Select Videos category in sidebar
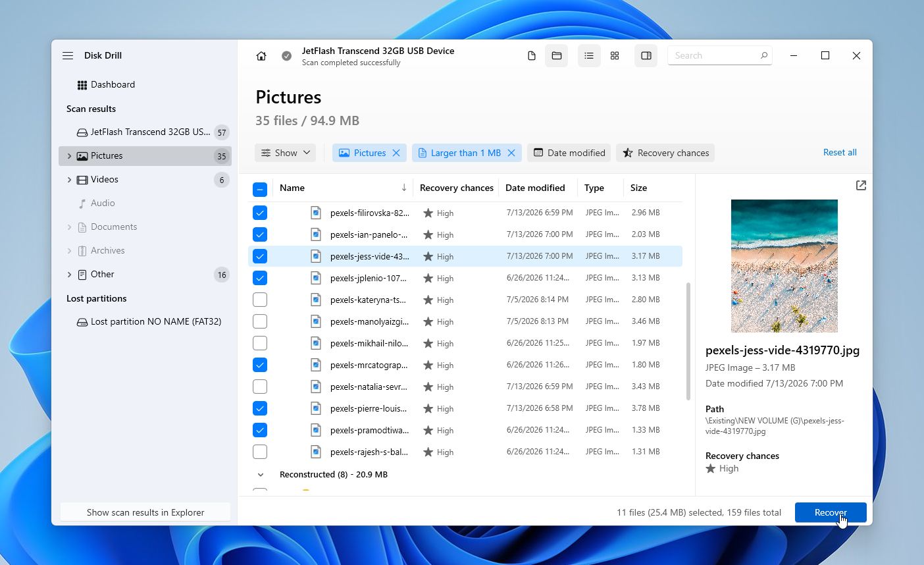Screen dimensions: 924x565 [145, 180]
